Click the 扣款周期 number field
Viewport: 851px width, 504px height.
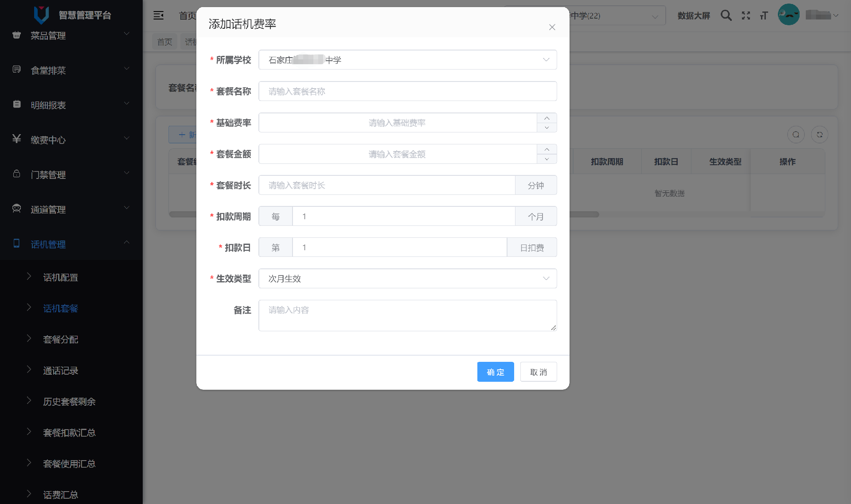pyautogui.click(x=403, y=216)
